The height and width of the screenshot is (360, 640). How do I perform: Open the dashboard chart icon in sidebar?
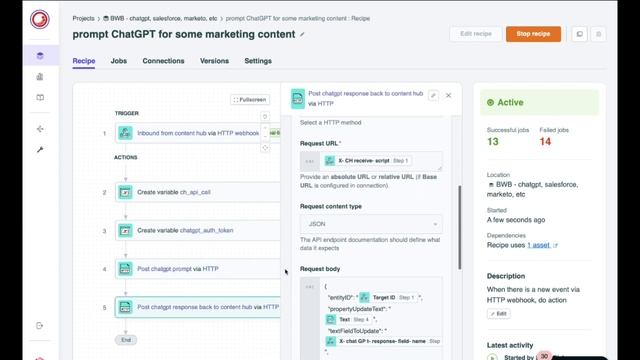[40, 77]
